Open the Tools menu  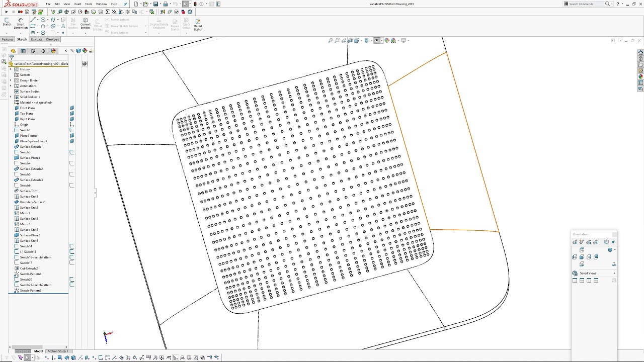tap(89, 4)
